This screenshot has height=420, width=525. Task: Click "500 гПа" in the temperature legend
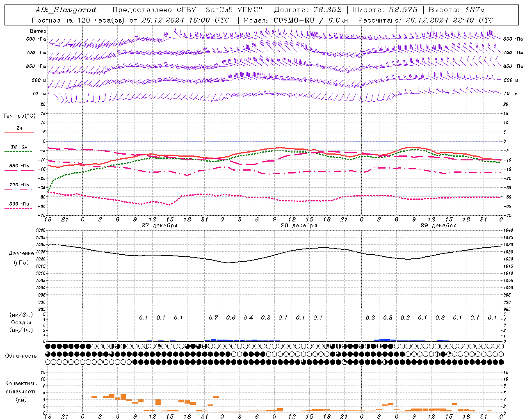point(19,204)
